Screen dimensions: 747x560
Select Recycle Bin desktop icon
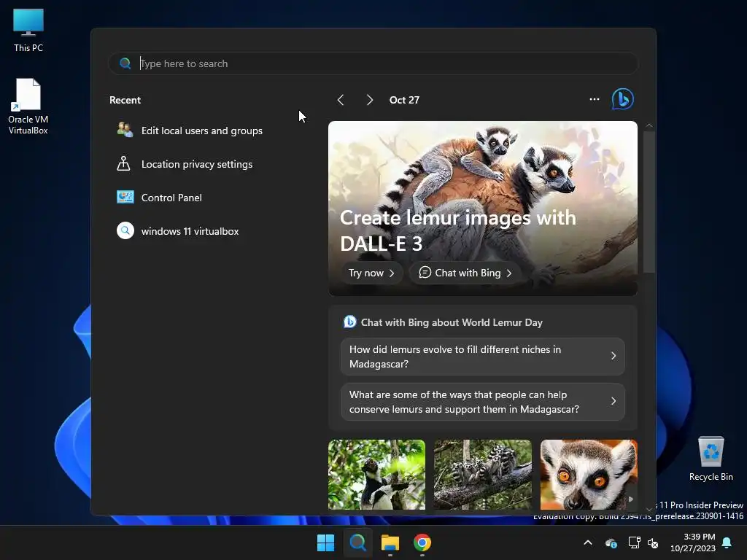(711, 459)
